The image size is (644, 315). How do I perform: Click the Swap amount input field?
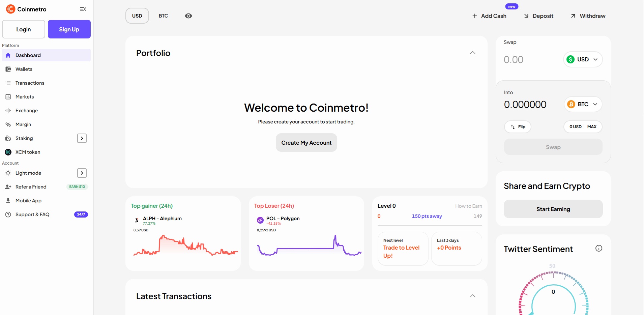(531, 60)
